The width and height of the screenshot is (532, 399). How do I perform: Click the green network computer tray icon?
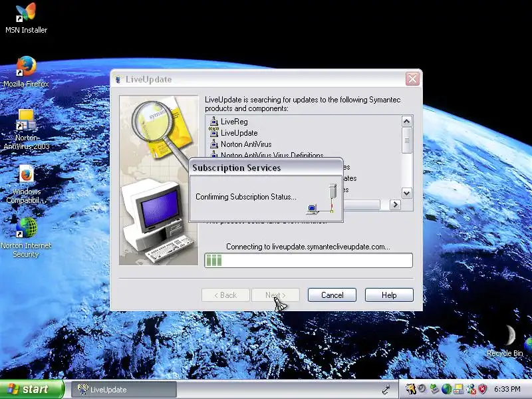coord(434,389)
